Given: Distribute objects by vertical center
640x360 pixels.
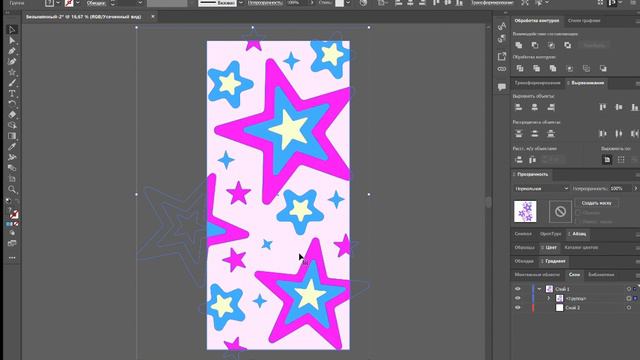Looking at the screenshot, I should (x=535, y=133).
